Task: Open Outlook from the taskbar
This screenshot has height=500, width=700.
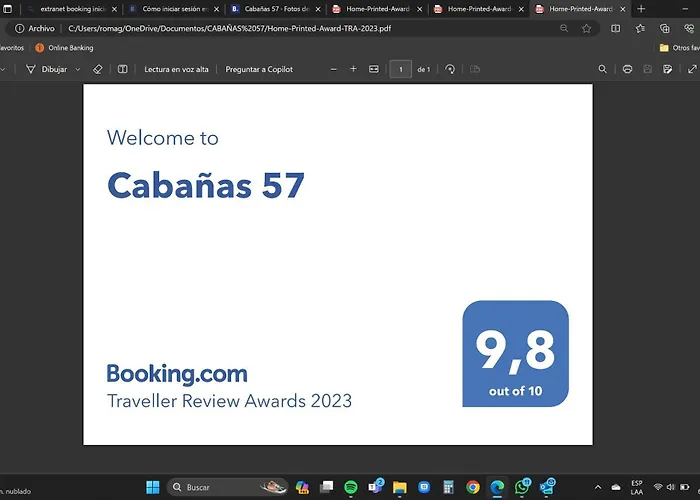Action: 546,487
